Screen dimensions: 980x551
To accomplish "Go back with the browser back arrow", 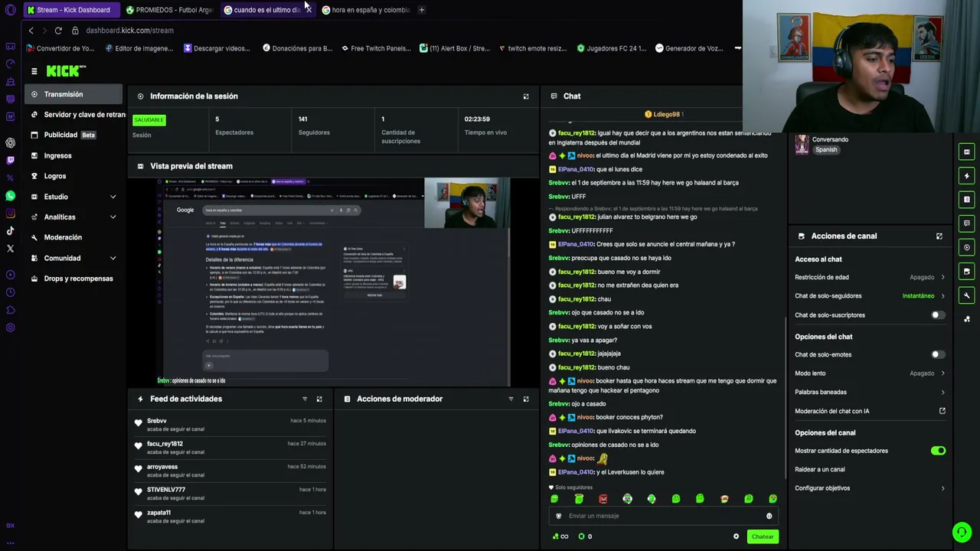I will [x=31, y=31].
